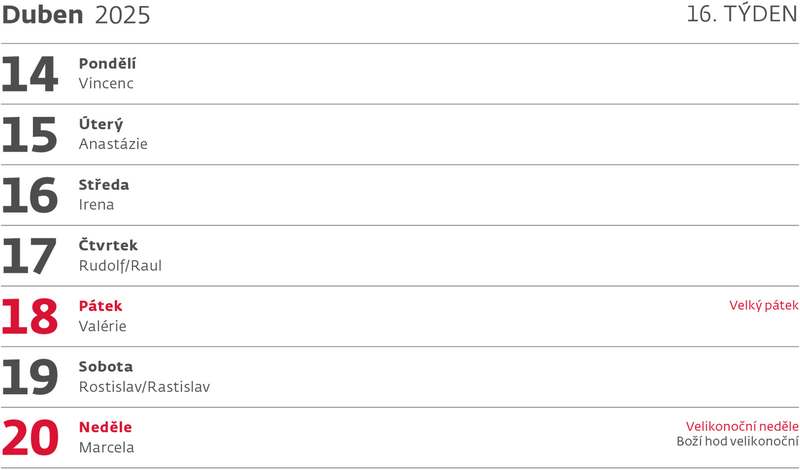Image resolution: width=800 pixels, height=470 pixels.
Task: Click the Boží hod velikonoční text
Action: (x=737, y=442)
